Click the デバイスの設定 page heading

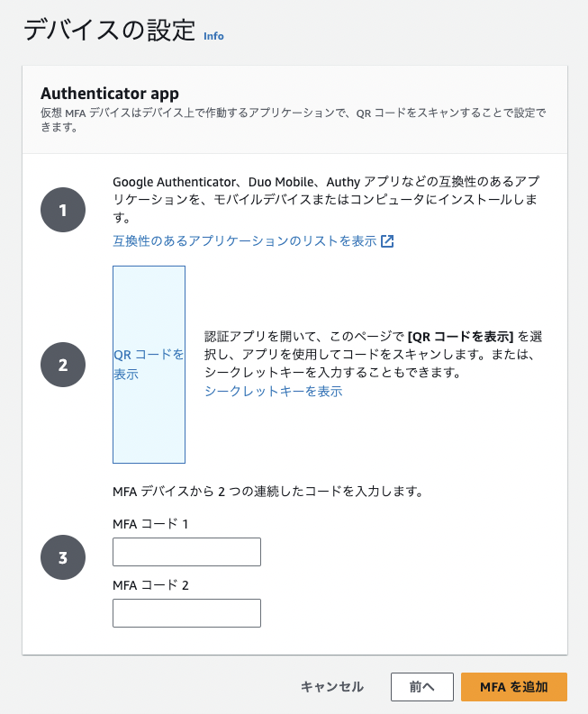(x=109, y=31)
